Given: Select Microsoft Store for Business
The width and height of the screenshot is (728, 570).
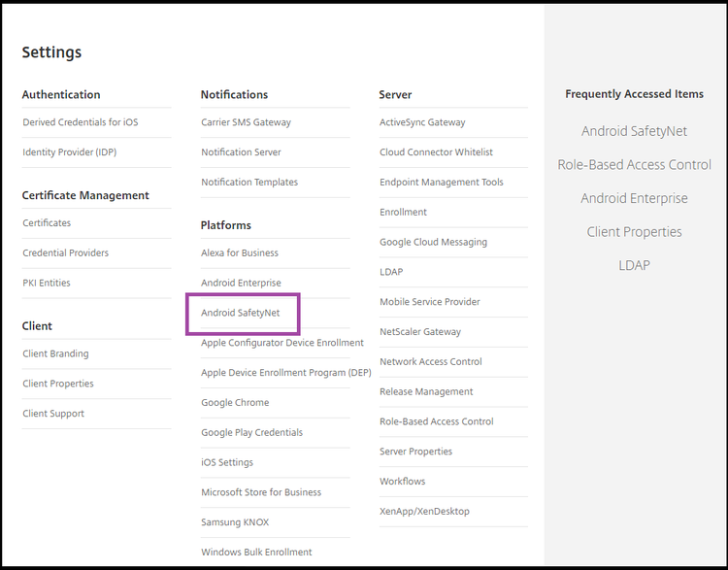Looking at the screenshot, I should pyautogui.click(x=261, y=492).
